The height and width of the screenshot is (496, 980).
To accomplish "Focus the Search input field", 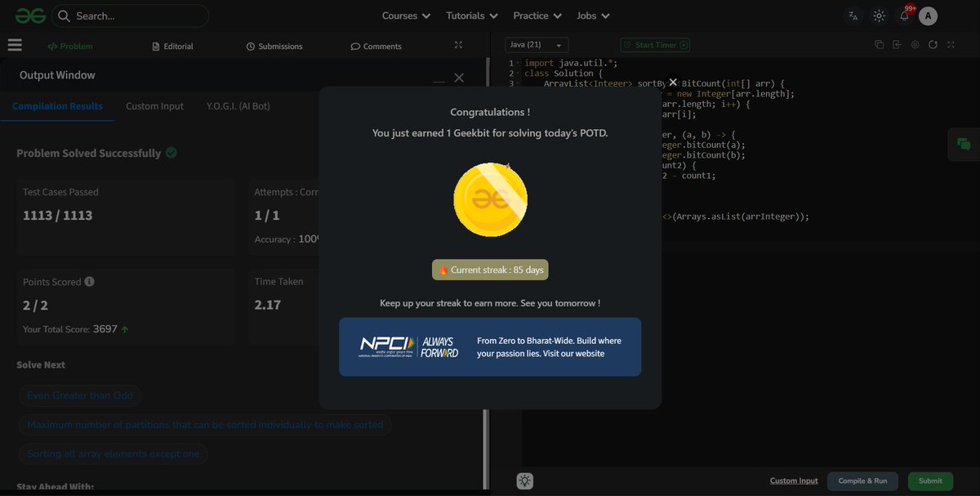I will click(131, 16).
